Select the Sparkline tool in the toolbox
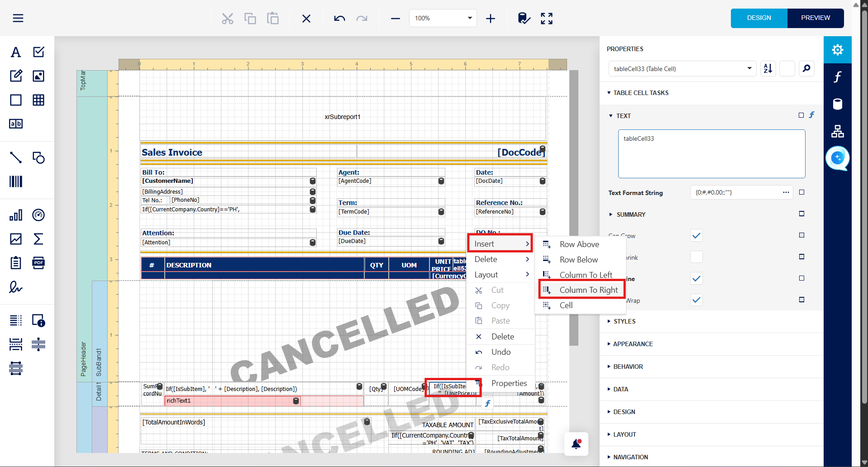 click(x=16, y=239)
